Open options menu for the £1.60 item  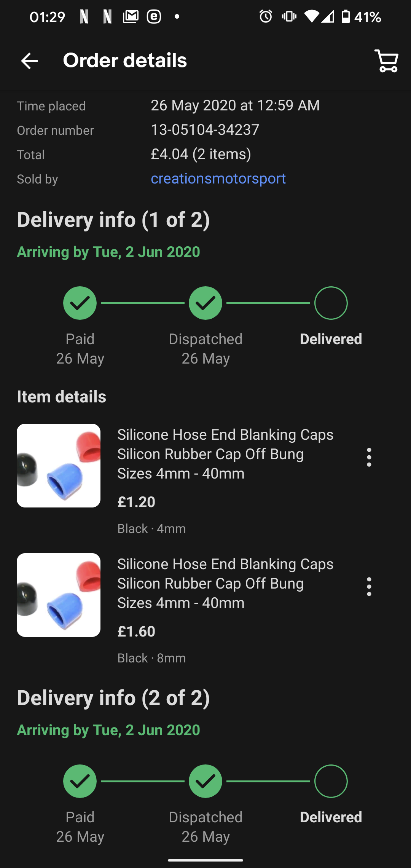click(x=369, y=587)
